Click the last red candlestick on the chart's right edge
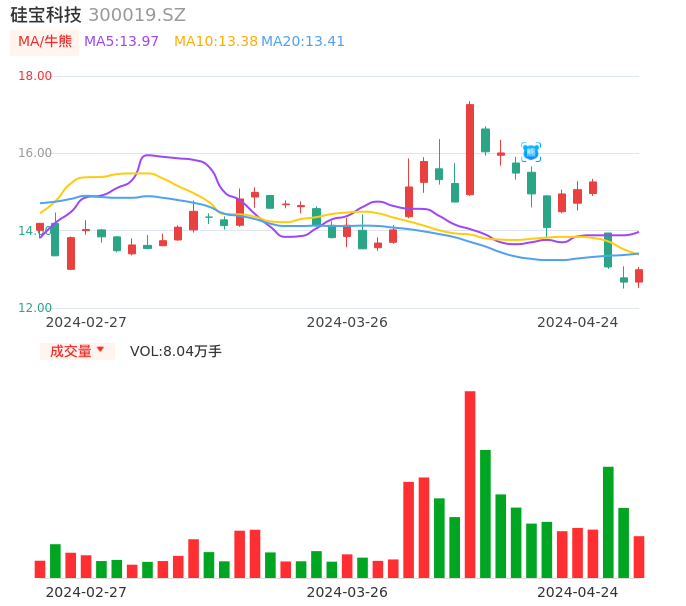 [x=639, y=276]
